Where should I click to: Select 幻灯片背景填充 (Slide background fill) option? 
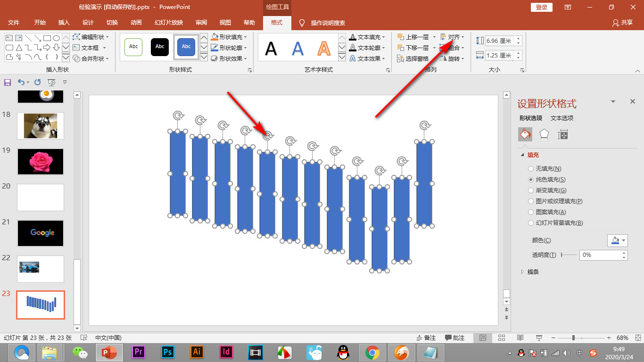click(555, 223)
